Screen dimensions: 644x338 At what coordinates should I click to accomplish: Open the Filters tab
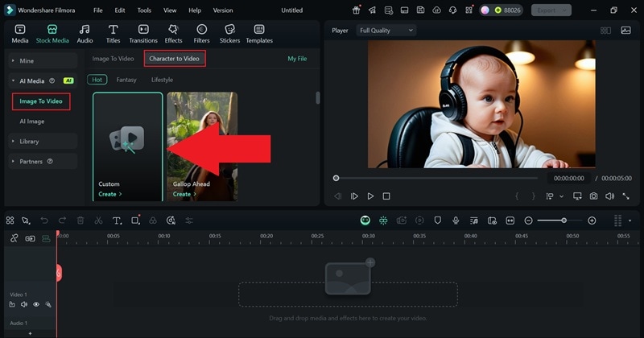point(201,34)
